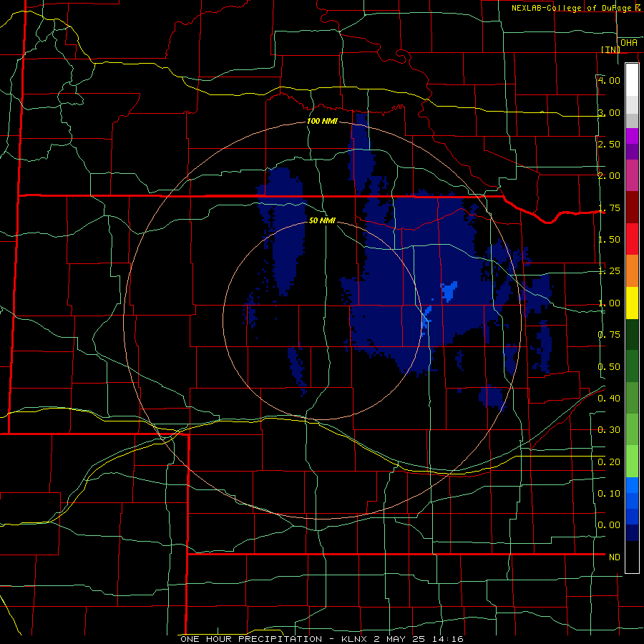The height and width of the screenshot is (644, 644).
Task: Click the 0.30 legend value
Action: (609, 430)
